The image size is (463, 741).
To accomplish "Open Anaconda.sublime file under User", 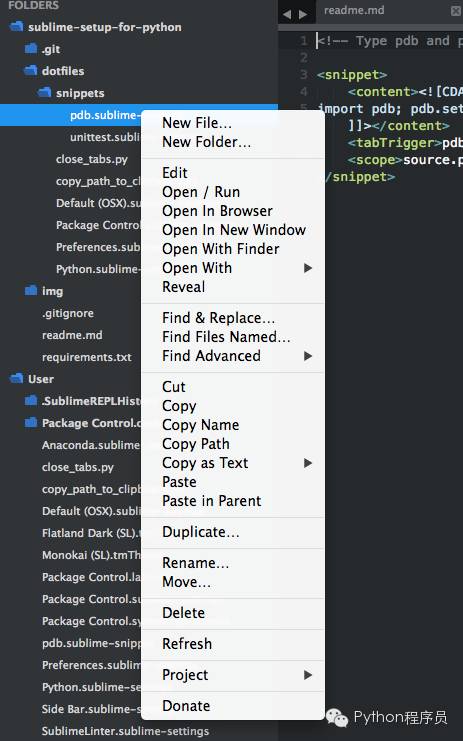I will 91,445.
